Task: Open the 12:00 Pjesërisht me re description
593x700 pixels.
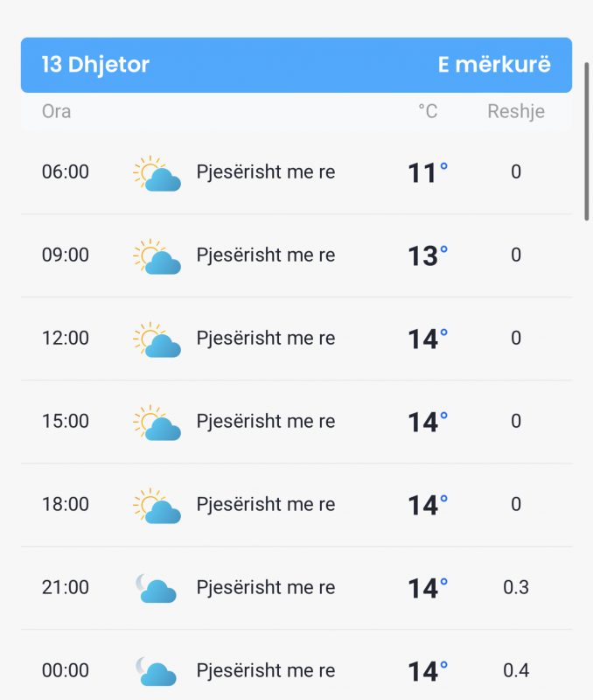Action: coord(266,339)
